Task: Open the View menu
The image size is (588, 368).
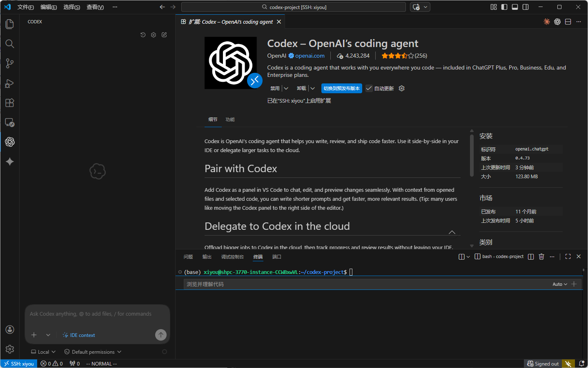Action: tap(95, 7)
